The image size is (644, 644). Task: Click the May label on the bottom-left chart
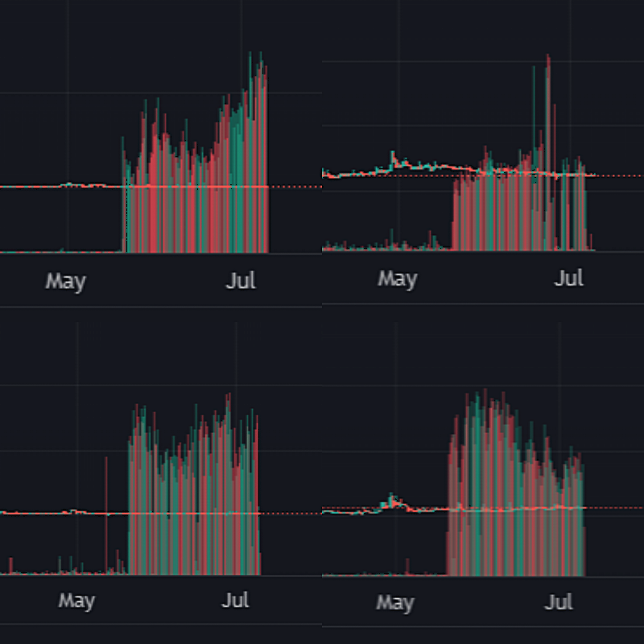[76, 601]
